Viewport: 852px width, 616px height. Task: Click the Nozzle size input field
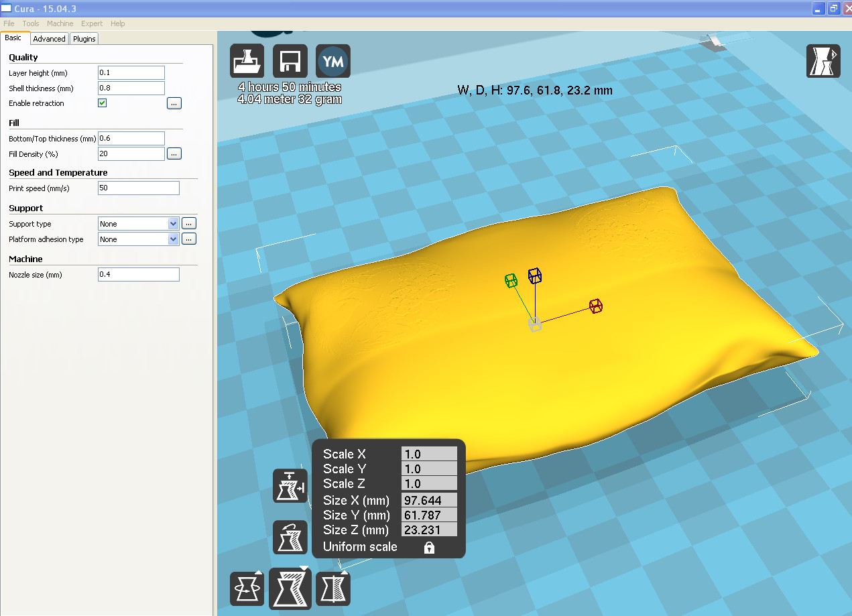[x=139, y=274]
